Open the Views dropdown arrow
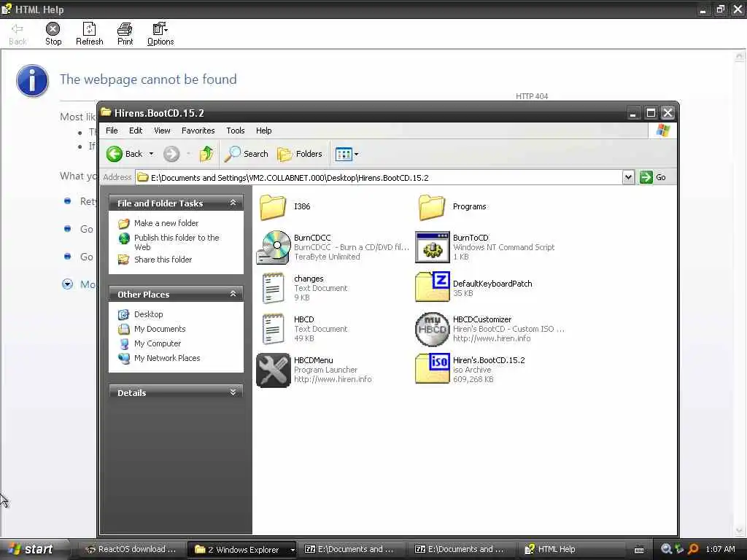 (356, 154)
